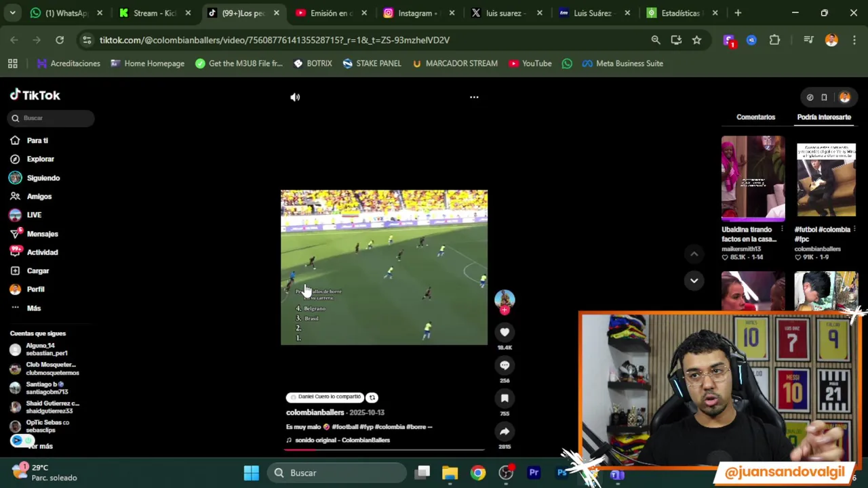Open the BOTRIX bookmark
Screen dimensions: 868x488
coord(313,63)
